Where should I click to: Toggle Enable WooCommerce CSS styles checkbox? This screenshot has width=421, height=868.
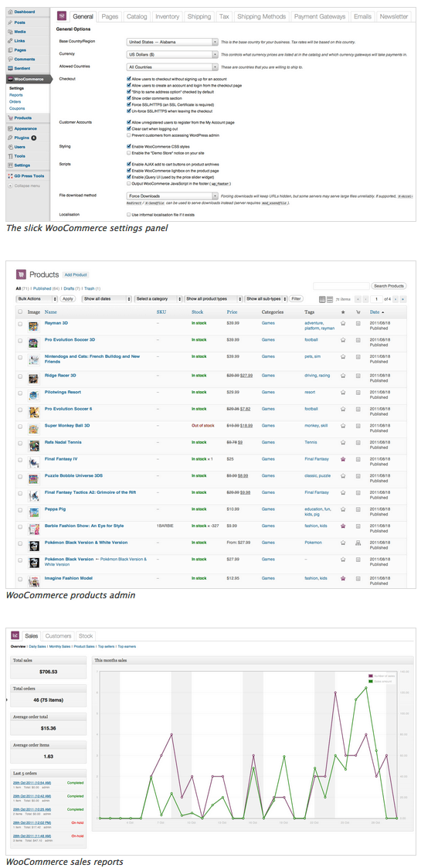pos(129,146)
